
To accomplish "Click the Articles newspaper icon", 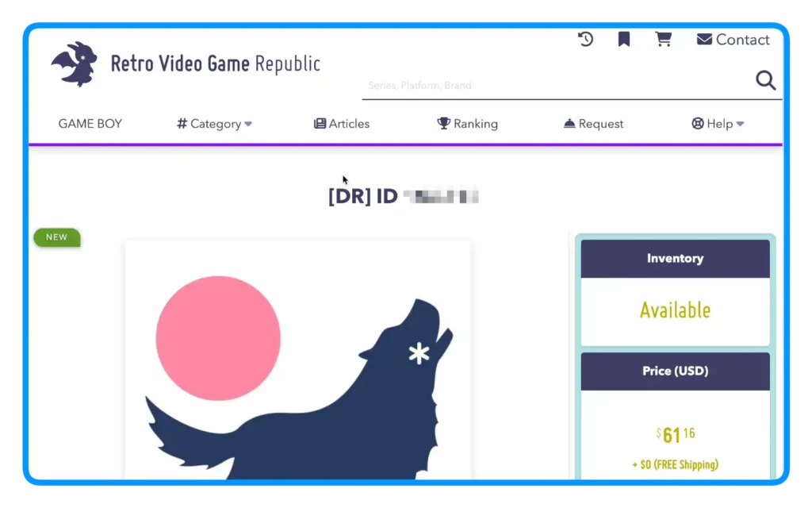I will pos(320,124).
